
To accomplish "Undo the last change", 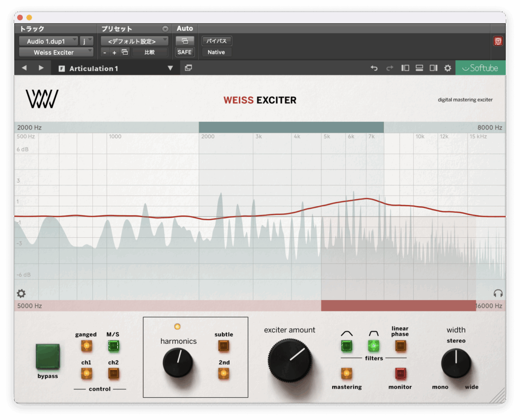I will pos(374,68).
